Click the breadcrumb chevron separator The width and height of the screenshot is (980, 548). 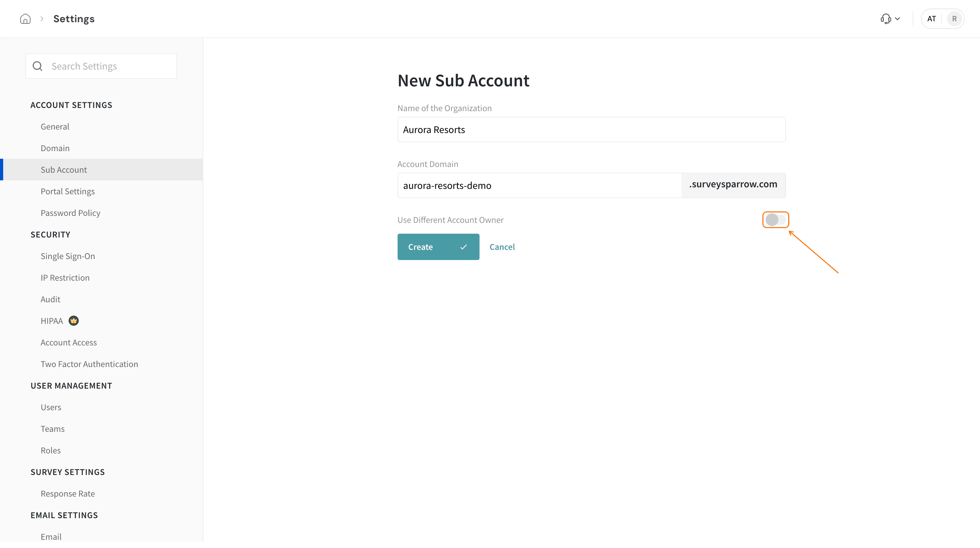(x=42, y=19)
